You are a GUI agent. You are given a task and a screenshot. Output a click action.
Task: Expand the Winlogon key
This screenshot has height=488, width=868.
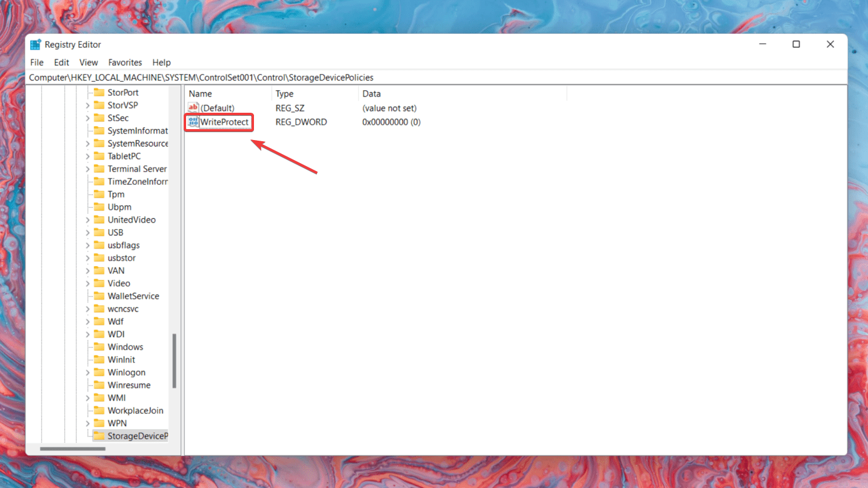87,372
